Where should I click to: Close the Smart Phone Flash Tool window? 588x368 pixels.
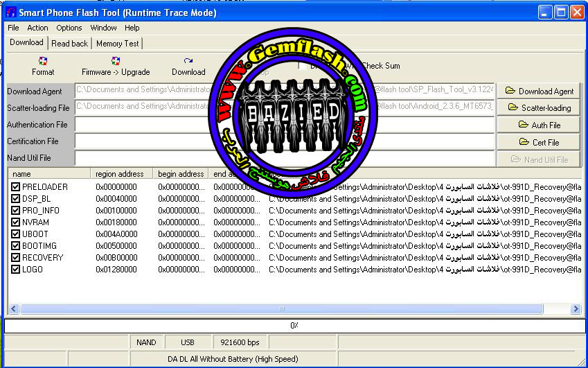(578, 12)
